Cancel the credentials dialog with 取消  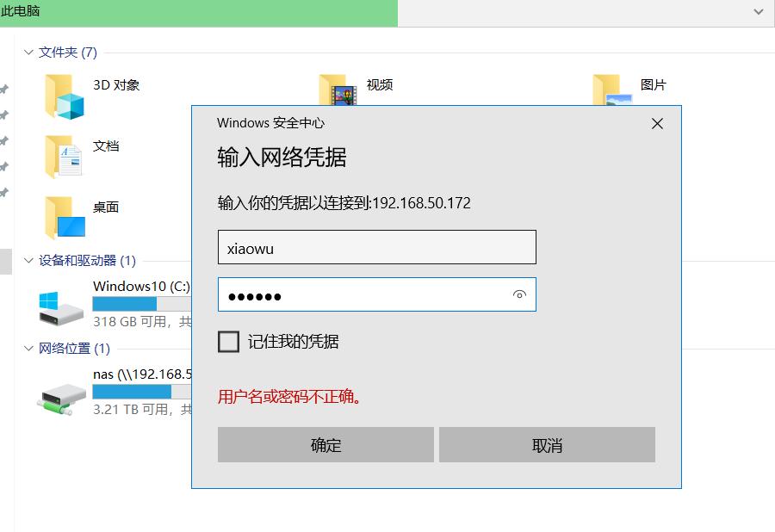pos(547,444)
